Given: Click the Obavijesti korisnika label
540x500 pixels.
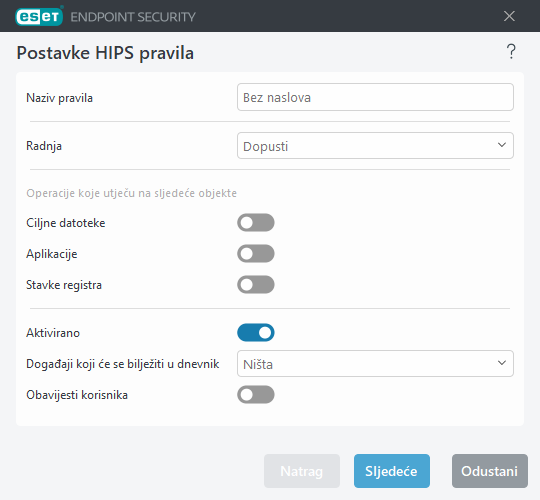Looking at the screenshot, I should (77, 395).
